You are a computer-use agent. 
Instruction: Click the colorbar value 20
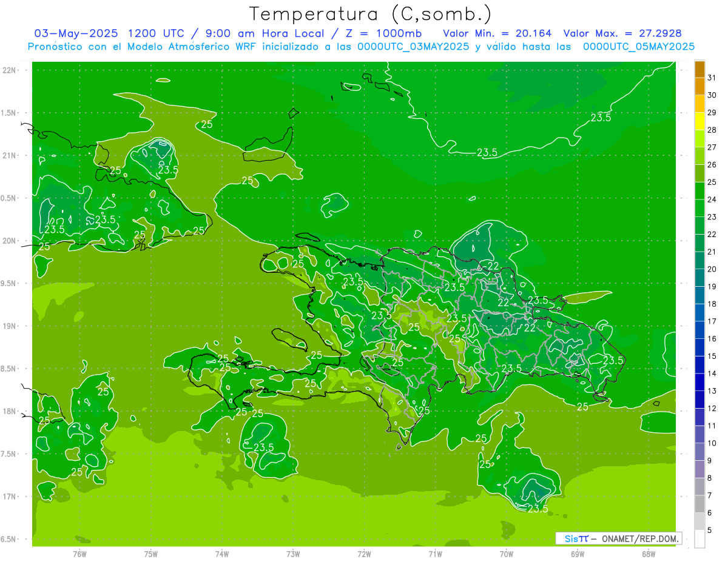click(x=712, y=269)
